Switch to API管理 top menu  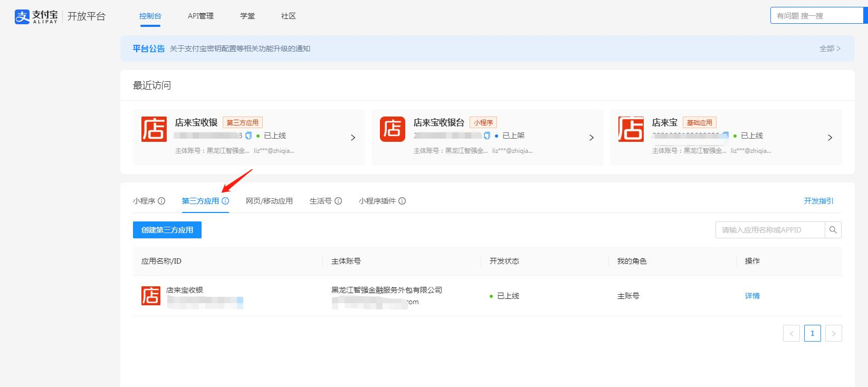click(201, 16)
